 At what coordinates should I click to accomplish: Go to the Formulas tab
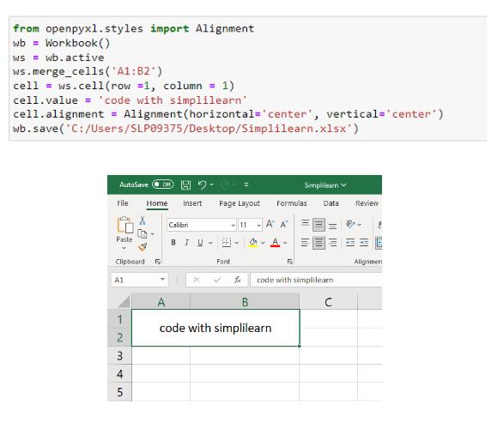292,203
